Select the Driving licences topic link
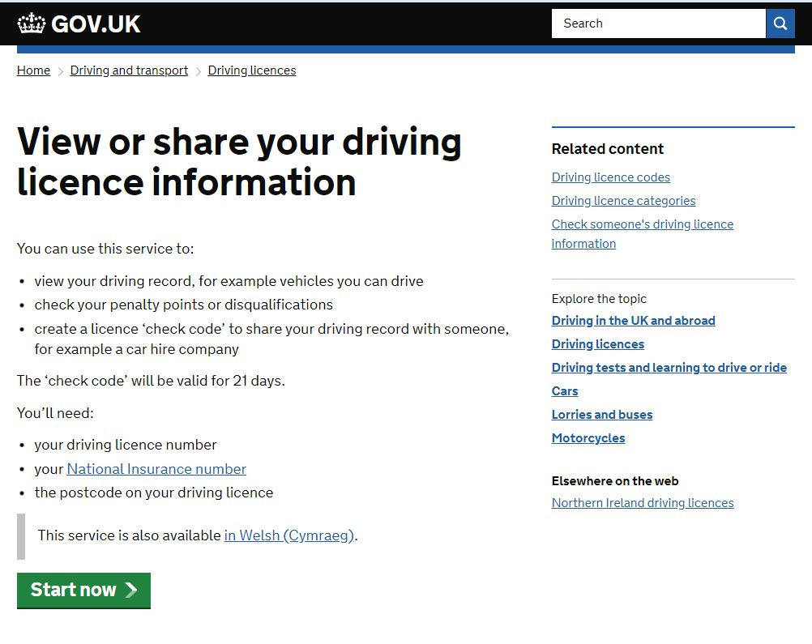The width and height of the screenshot is (812, 644). click(597, 343)
